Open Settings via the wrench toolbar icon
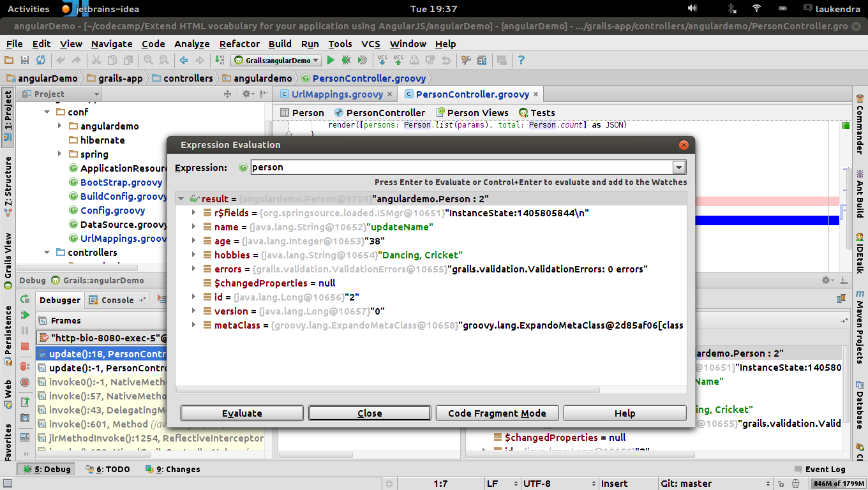The width and height of the screenshot is (868, 490). coord(466,60)
